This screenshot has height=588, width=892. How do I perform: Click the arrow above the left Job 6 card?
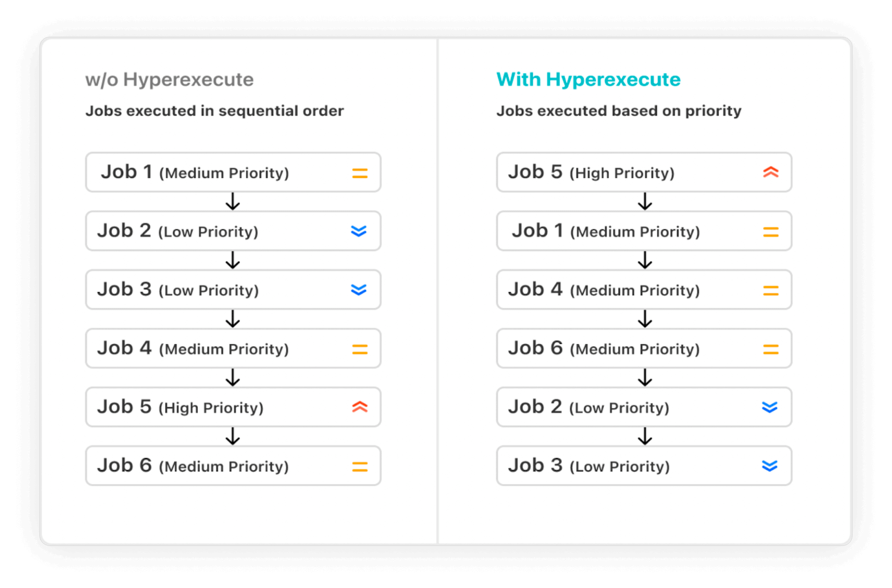233,436
